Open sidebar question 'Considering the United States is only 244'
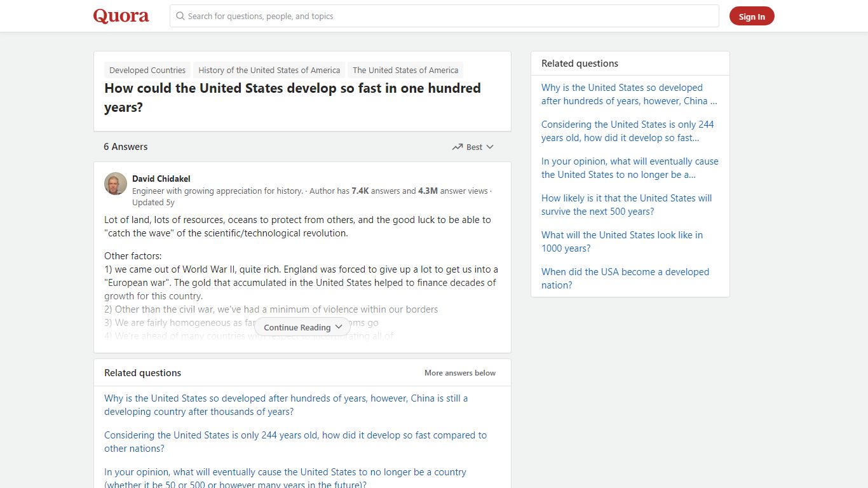 pos(628,131)
